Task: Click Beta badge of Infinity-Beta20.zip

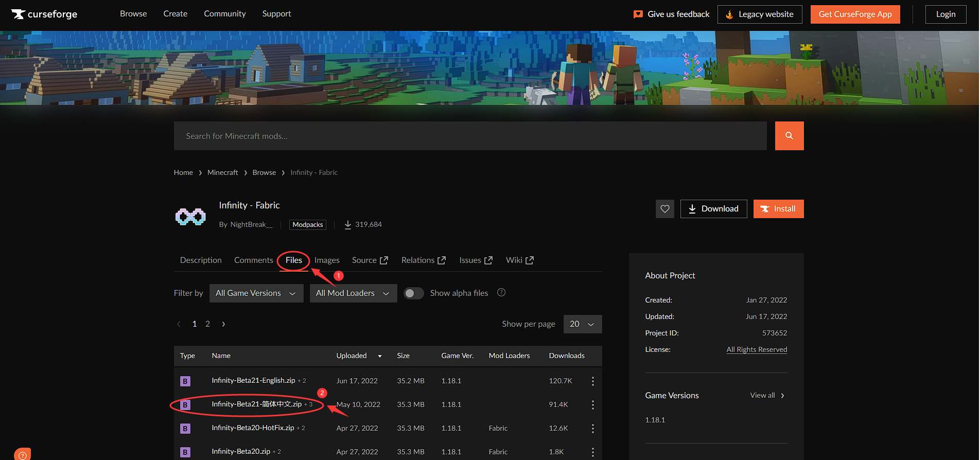Action: click(185, 452)
